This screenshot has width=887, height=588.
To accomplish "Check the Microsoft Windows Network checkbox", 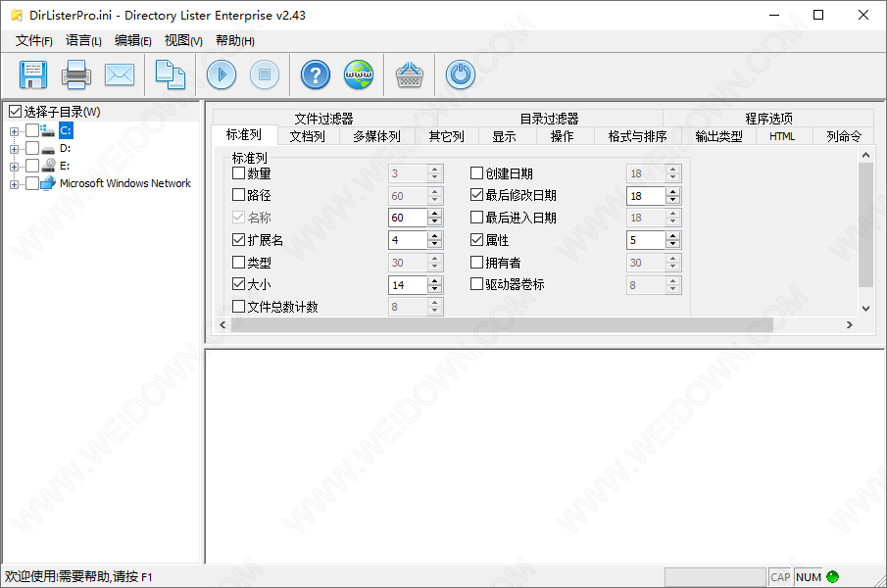I will (x=32, y=183).
